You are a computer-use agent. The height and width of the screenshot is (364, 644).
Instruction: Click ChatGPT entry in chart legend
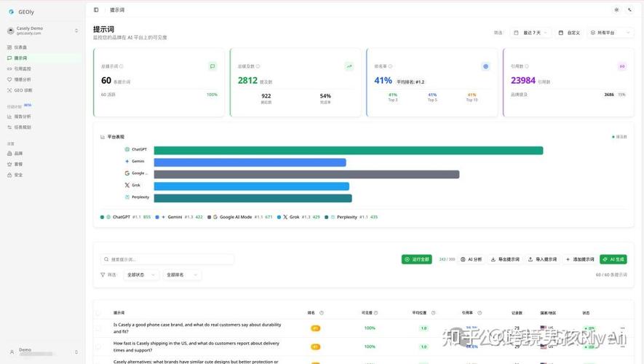(x=125, y=217)
